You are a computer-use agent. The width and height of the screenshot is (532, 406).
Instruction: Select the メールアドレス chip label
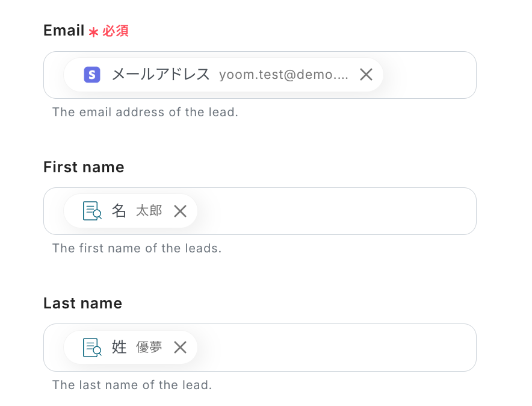[161, 75]
